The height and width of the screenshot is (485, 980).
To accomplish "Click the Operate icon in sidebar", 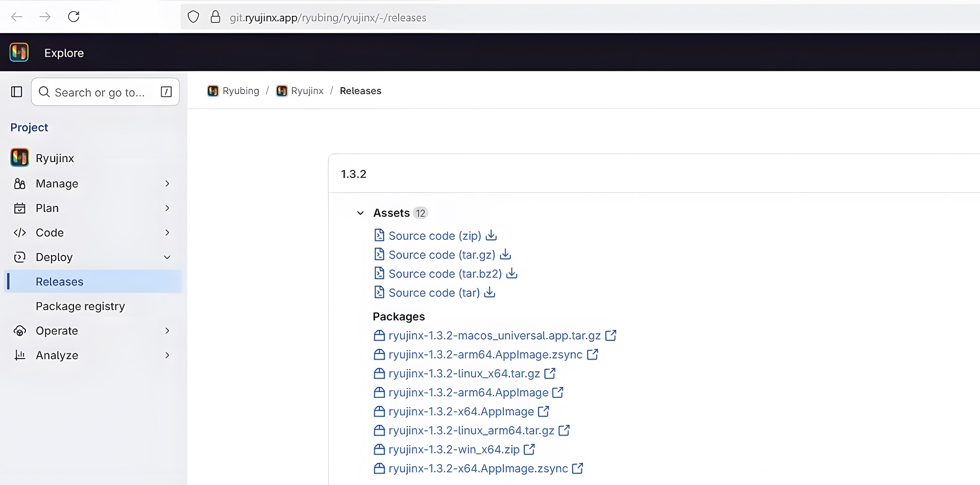I will [x=20, y=331].
